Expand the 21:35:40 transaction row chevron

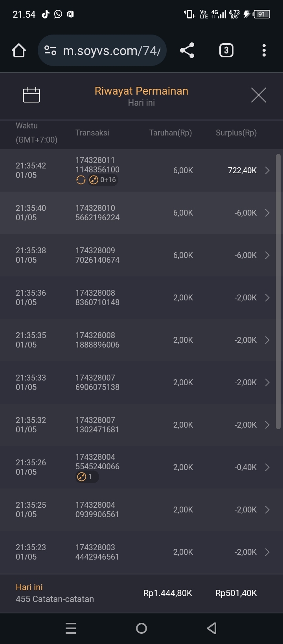(x=267, y=213)
